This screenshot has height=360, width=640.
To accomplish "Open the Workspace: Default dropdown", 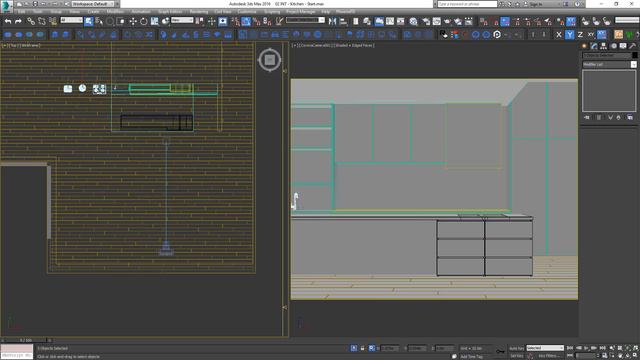I will point(92,4).
